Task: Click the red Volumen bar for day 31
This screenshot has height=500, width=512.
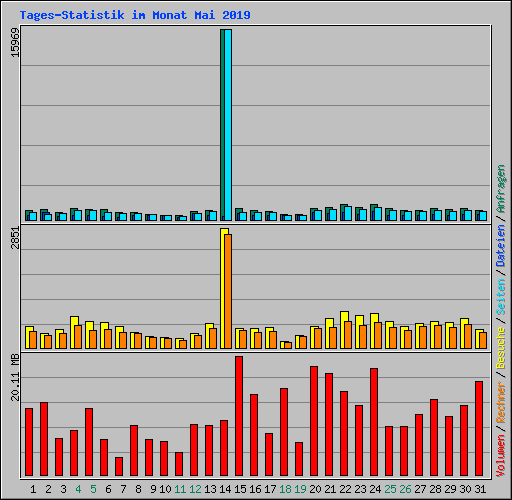Action: [x=479, y=428]
